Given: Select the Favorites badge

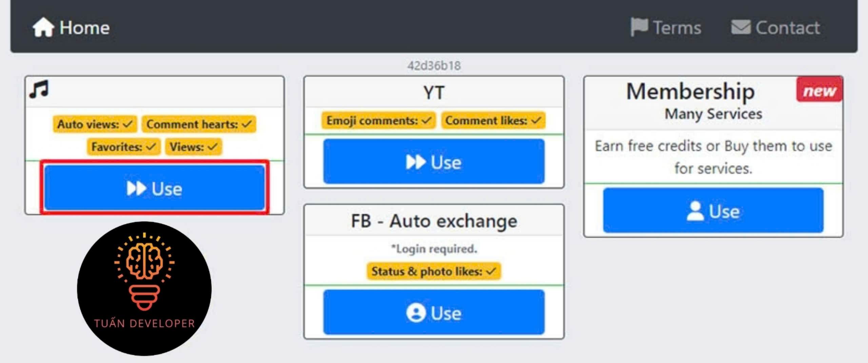Looking at the screenshot, I should point(123,147).
